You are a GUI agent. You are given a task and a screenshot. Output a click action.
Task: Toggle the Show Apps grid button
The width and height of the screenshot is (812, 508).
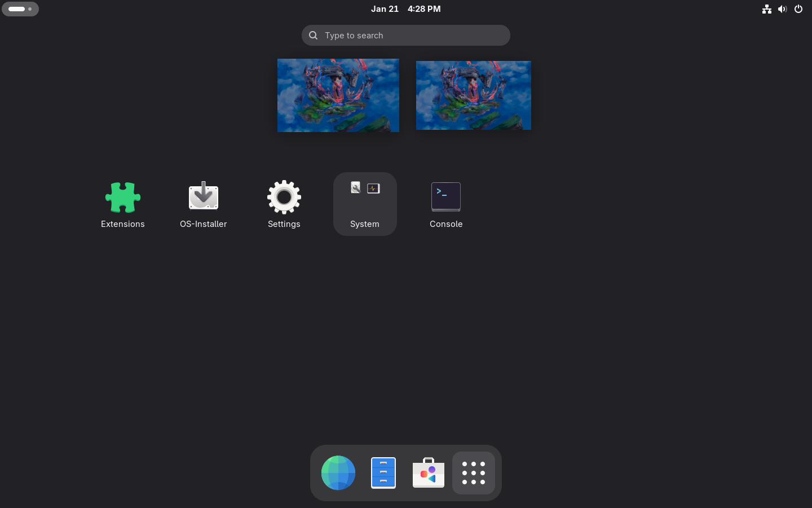(x=474, y=473)
